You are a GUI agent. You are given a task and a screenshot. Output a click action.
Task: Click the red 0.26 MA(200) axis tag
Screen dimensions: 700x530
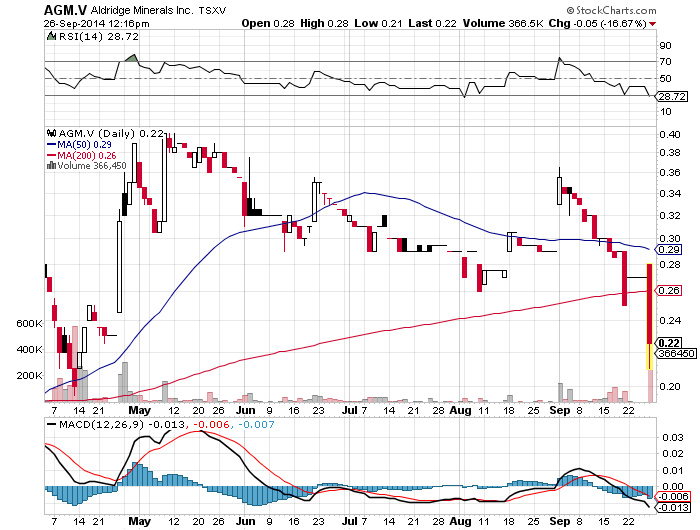[669, 291]
